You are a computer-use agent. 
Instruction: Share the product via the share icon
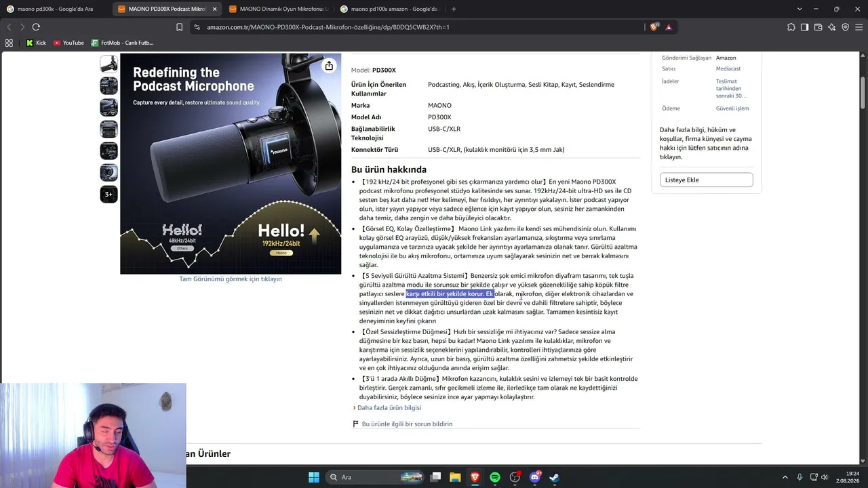(329, 66)
